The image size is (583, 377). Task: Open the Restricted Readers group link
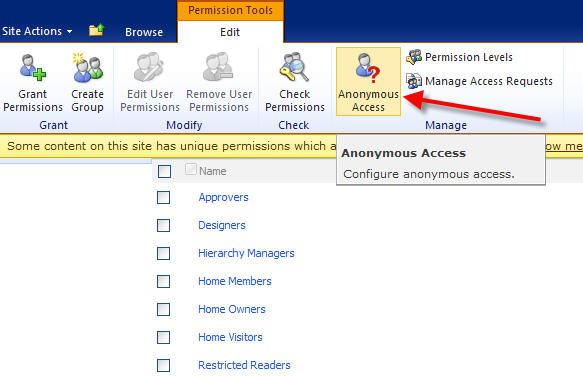click(x=244, y=365)
